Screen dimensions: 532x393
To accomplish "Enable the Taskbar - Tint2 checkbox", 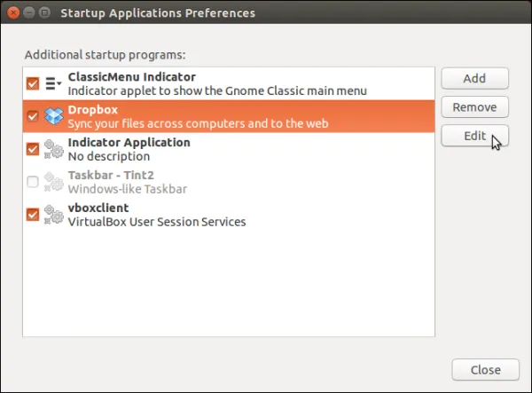I will 33,182.
